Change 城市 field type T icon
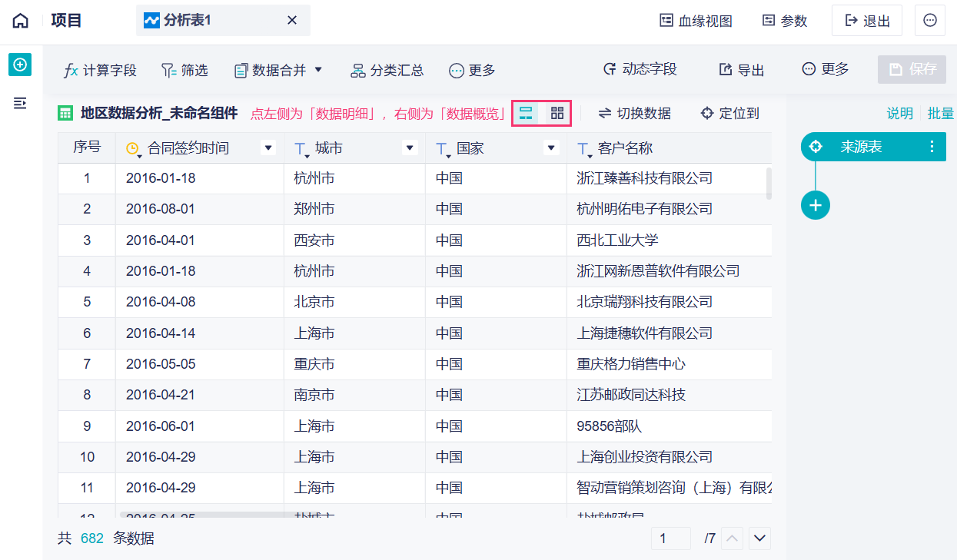Viewport: 957px width, 560px height. click(301, 150)
